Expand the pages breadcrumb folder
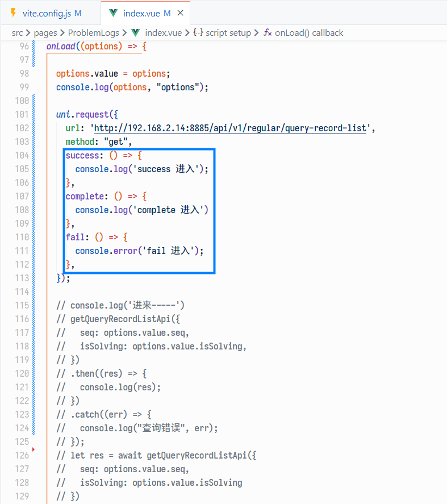Screen dimensions: 447x504 click(45, 33)
